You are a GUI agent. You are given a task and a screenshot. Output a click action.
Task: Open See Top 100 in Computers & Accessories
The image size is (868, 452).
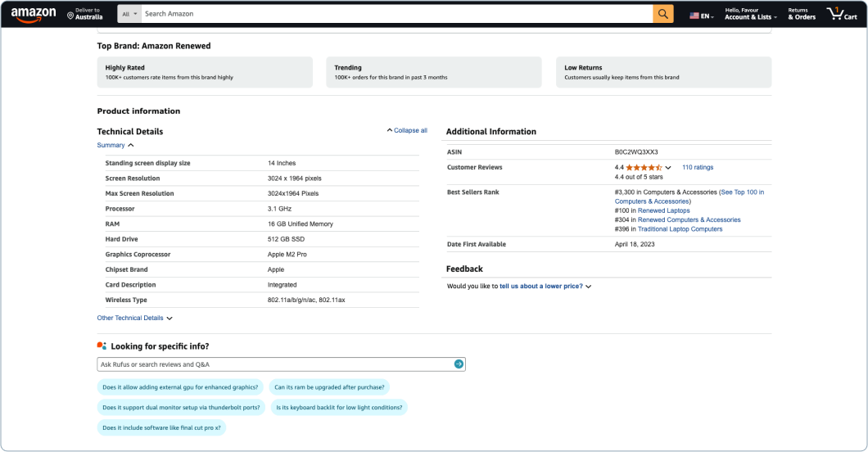(x=689, y=197)
